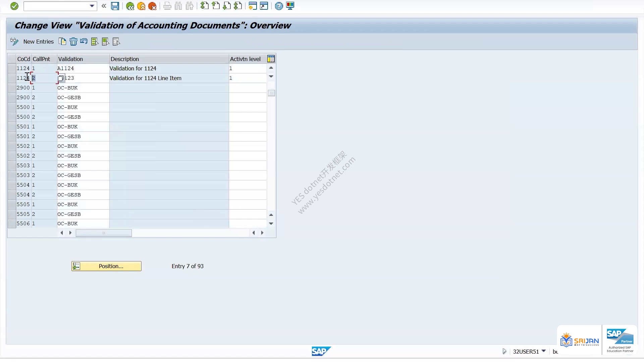Save using the floppy disk icon
Viewport: 644px width, 362px height.
click(115, 6)
